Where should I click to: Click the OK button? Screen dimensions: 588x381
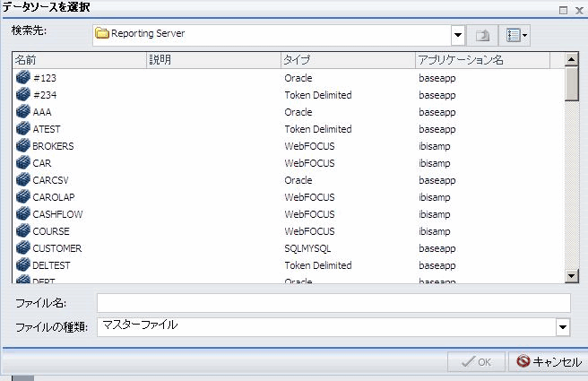click(476, 362)
